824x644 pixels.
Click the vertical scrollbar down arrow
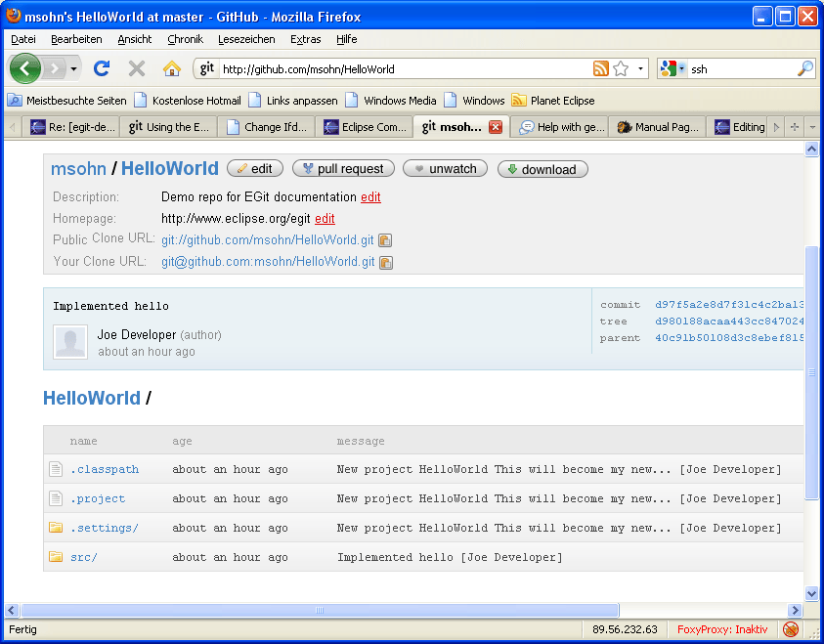812,593
